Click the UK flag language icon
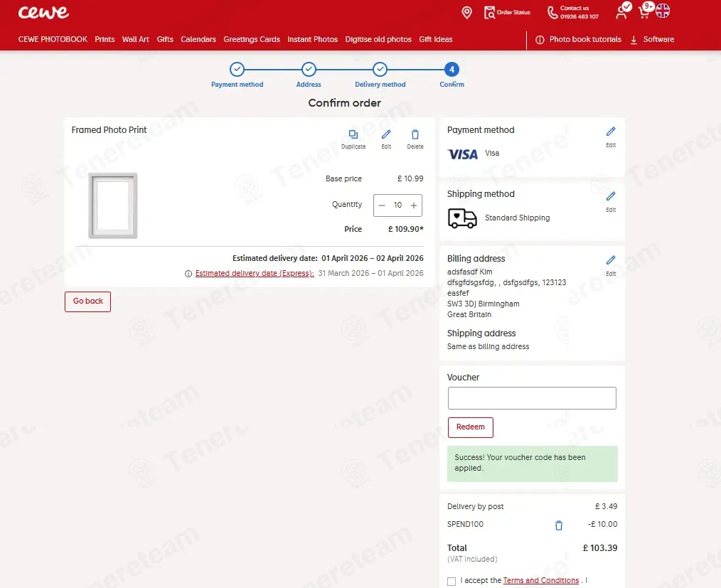The width and height of the screenshot is (721, 588). 663,11
